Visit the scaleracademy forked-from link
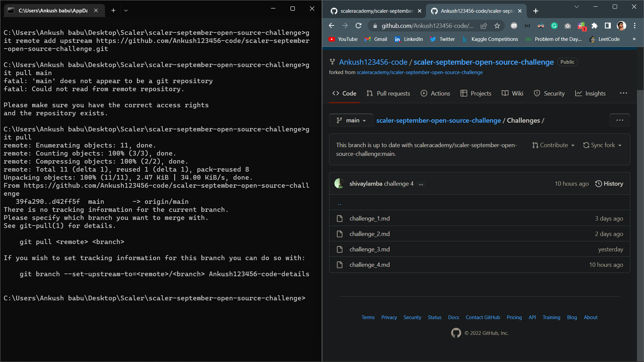Viewport: 644px width, 362px height. click(419, 72)
